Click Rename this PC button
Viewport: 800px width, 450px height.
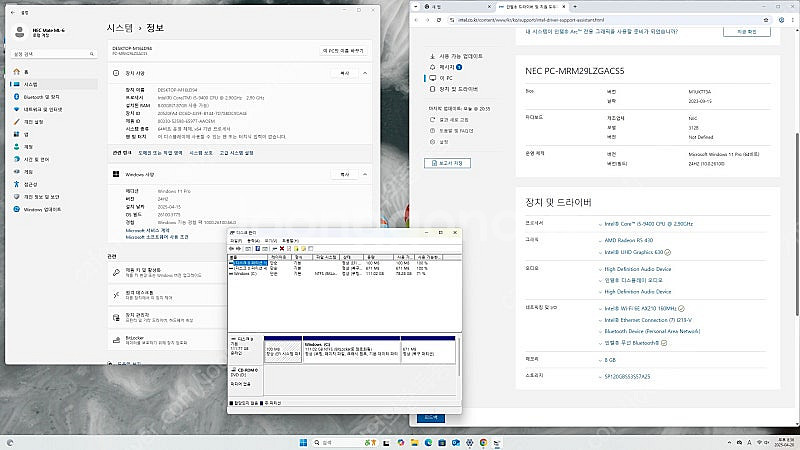point(343,51)
